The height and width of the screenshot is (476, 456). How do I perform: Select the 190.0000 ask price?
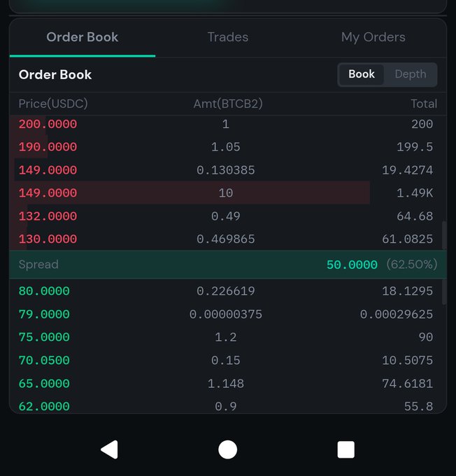[x=48, y=147]
